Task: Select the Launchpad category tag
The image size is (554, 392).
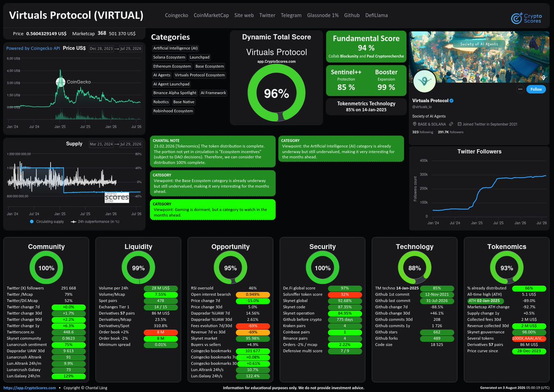Action: tap(199, 57)
